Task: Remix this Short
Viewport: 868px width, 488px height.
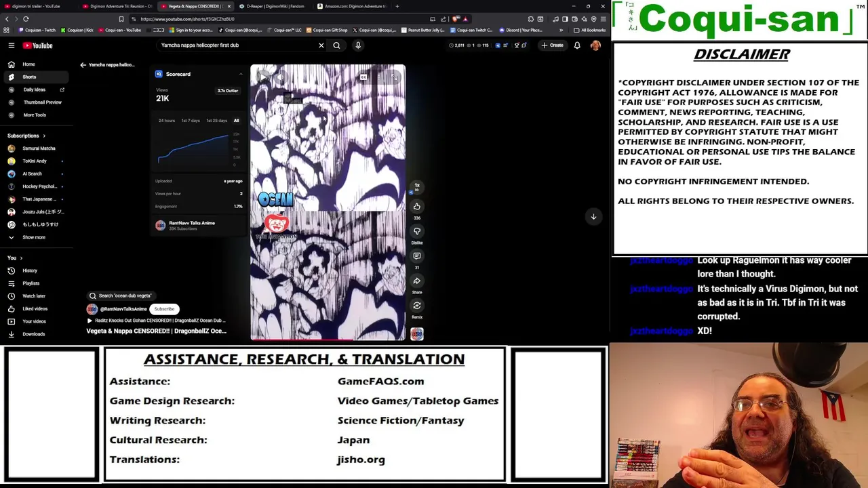Action: point(417,306)
